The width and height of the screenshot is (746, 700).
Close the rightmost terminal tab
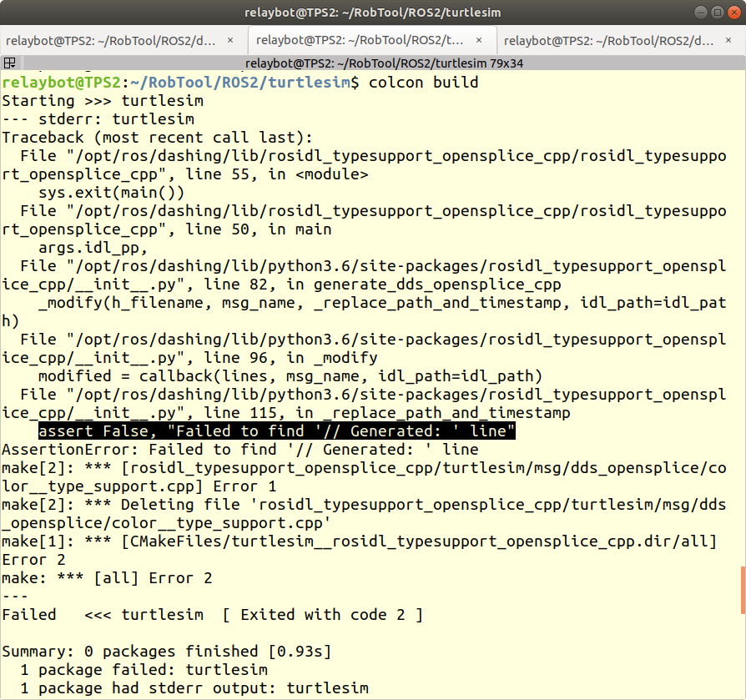pos(728,40)
